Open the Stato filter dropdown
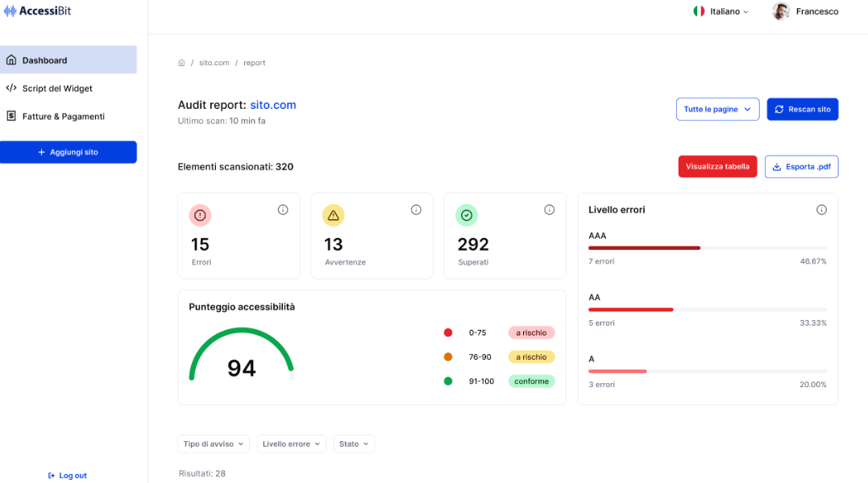868x483 pixels. (x=354, y=444)
